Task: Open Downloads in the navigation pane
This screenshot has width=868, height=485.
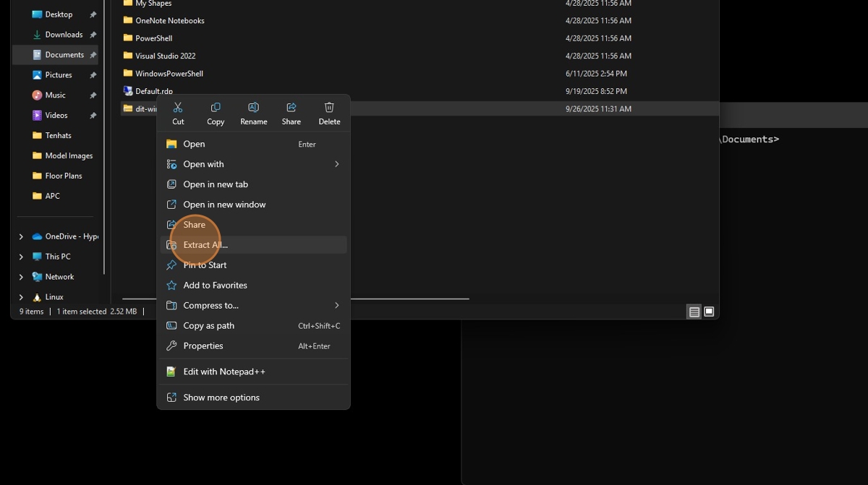Action: point(64,35)
